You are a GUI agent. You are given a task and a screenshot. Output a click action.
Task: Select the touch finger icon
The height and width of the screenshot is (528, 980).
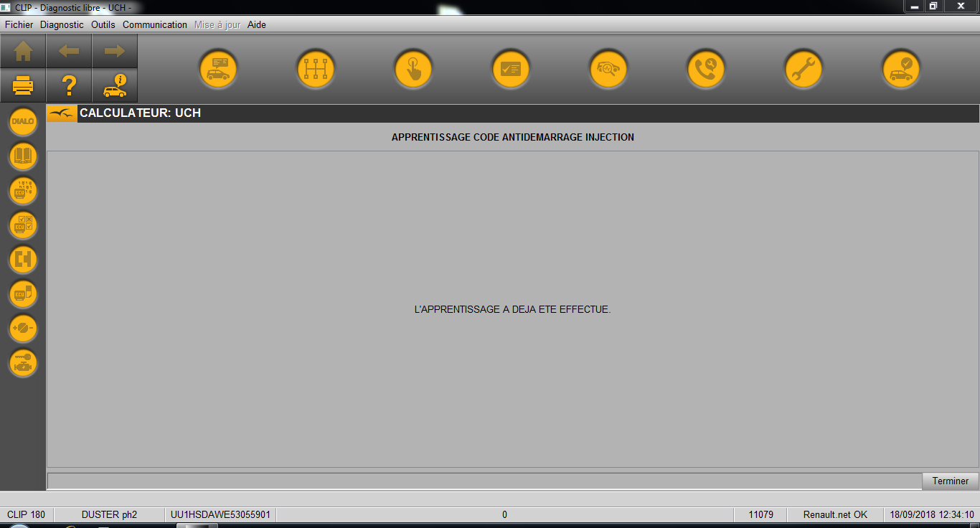[413, 69]
